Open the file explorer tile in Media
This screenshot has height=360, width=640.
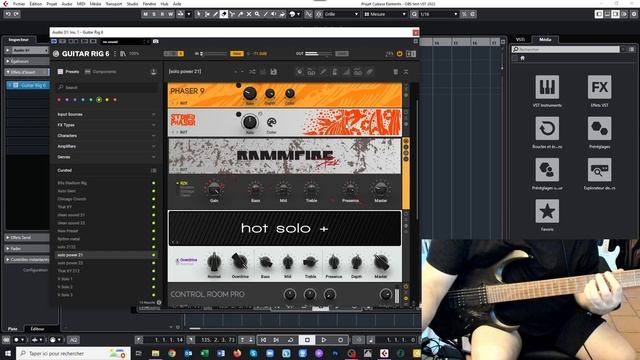point(599,170)
